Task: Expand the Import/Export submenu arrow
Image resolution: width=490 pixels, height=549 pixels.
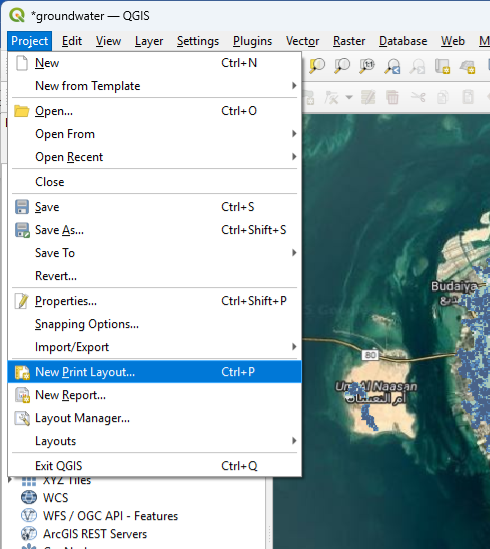Action: pyautogui.click(x=294, y=347)
